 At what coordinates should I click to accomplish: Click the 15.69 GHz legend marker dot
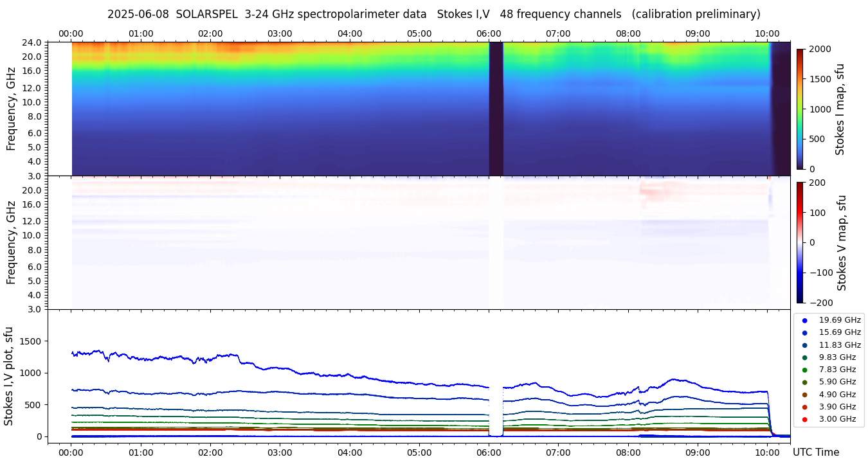pos(804,333)
